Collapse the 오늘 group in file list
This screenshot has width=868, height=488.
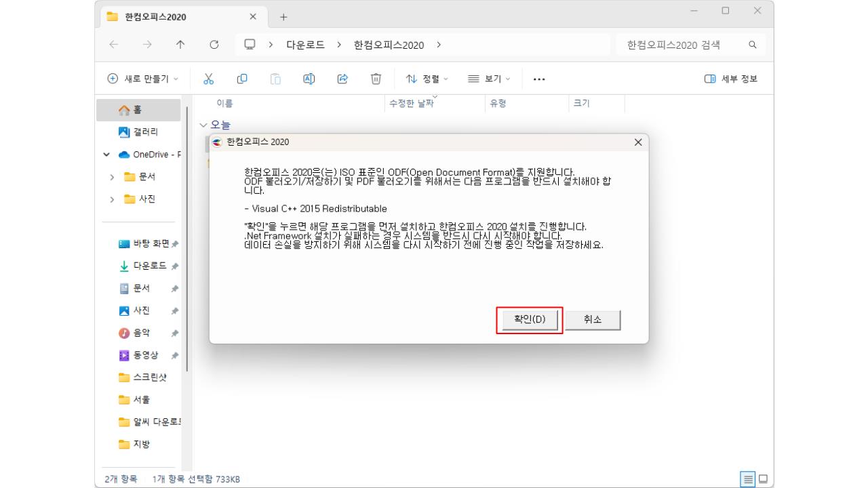click(x=203, y=125)
